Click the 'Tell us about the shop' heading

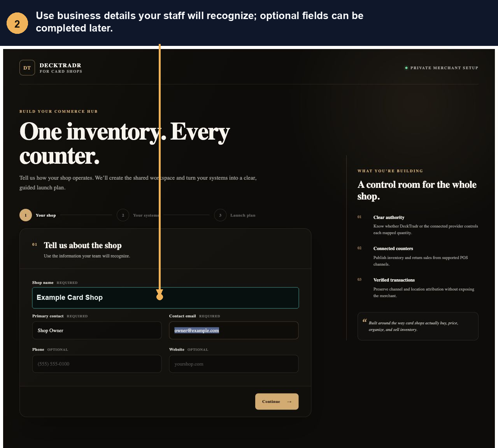coord(82,245)
